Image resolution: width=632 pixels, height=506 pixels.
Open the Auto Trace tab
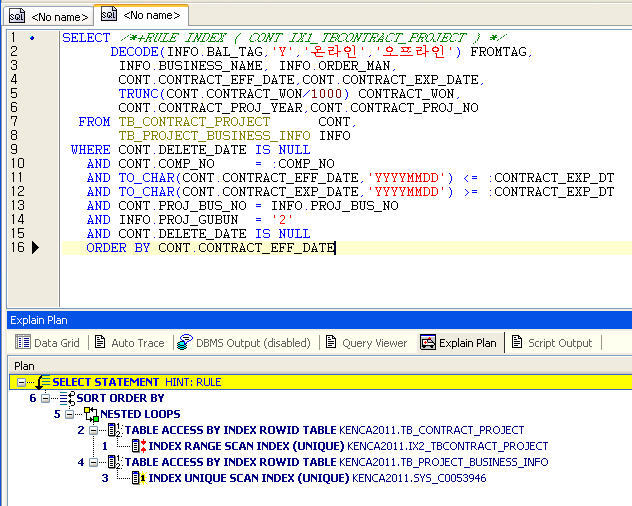(129, 343)
